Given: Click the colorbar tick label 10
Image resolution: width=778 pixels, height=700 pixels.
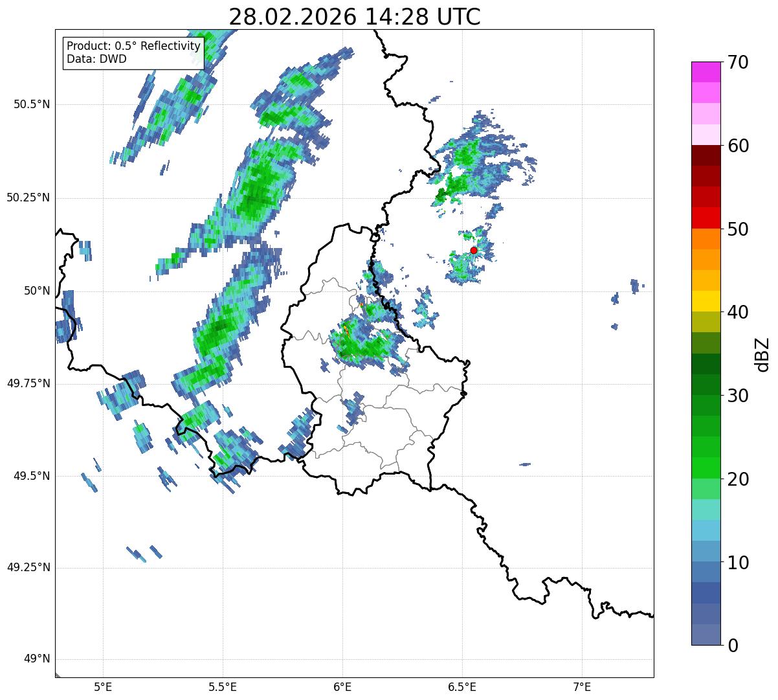Looking at the screenshot, I should tap(738, 563).
